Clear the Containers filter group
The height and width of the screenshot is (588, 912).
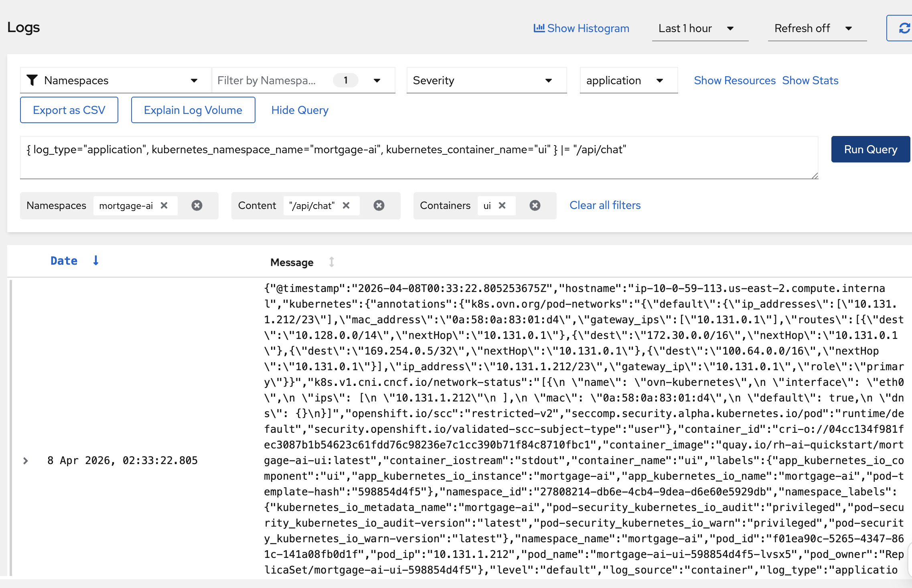[x=535, y=205]
